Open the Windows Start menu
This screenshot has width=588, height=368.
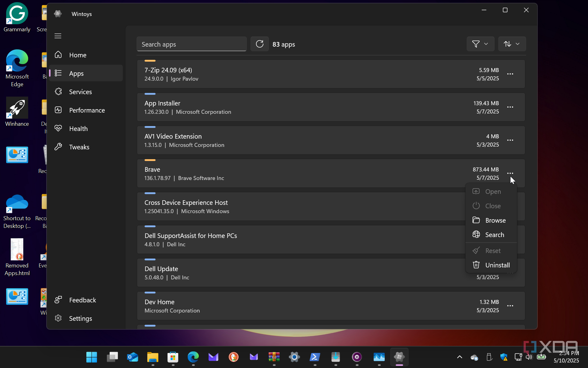click(x=92, y=357)
